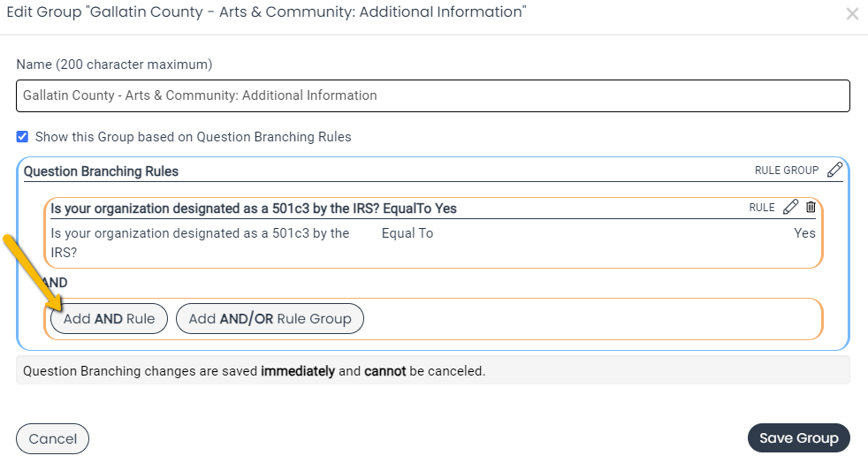Delete the 501c3 rule via trash icon
Image resolution: width=868 pixels, height=471 pixels.
811,207
